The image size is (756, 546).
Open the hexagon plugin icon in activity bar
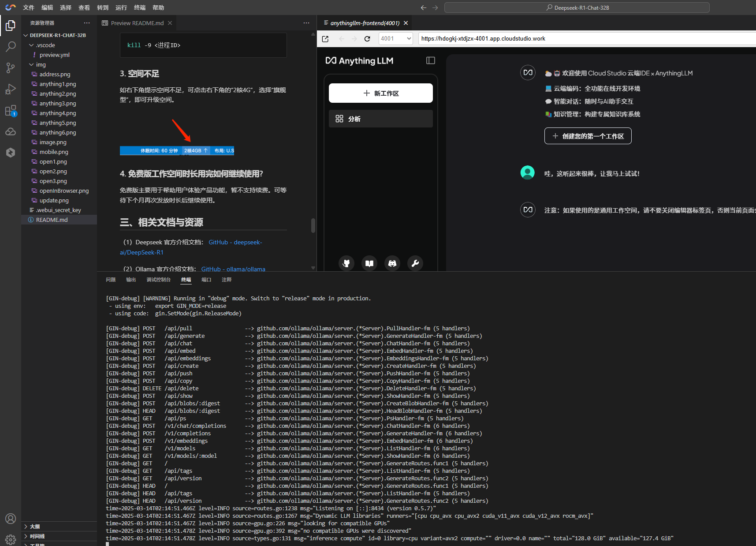tap(11, 153)
